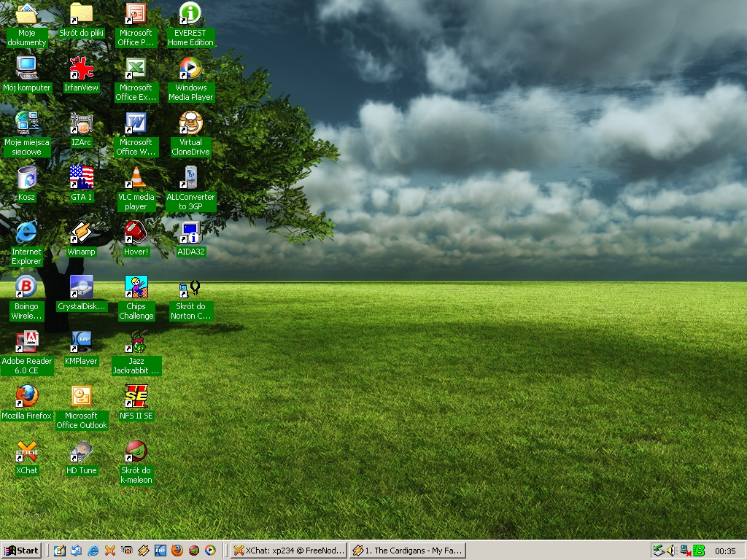Launch XChat from quick launch bar
This screenshot has height=560, width=747.
coord(110,551)
